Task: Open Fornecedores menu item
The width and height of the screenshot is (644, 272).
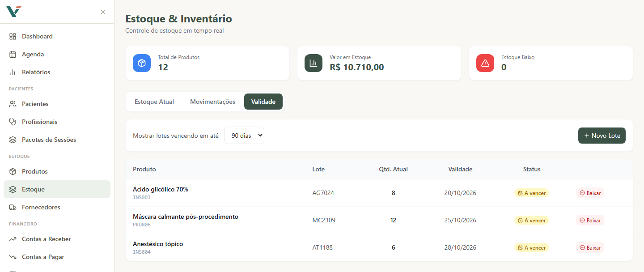Action: click(x=57, y=207)
